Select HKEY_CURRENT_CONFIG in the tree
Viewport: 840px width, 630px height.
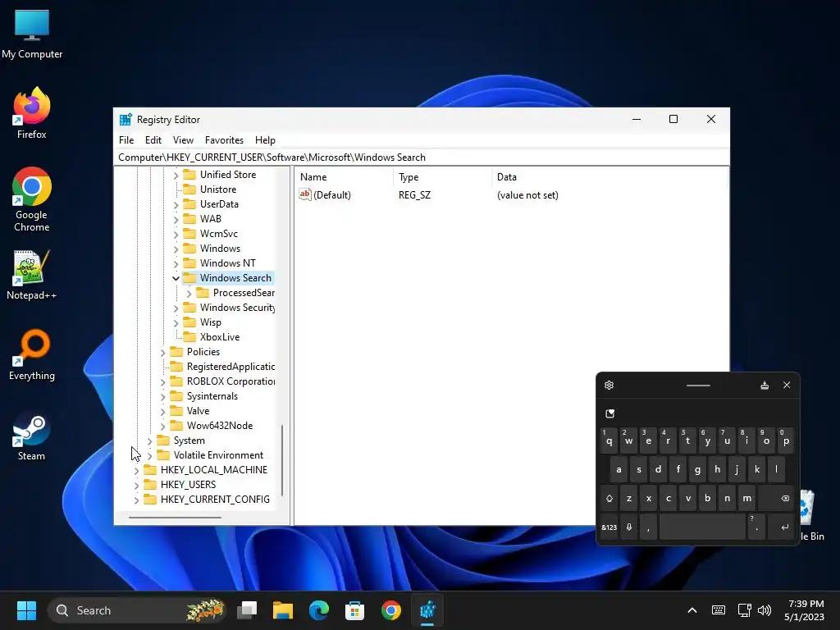[x=215, y=500]
